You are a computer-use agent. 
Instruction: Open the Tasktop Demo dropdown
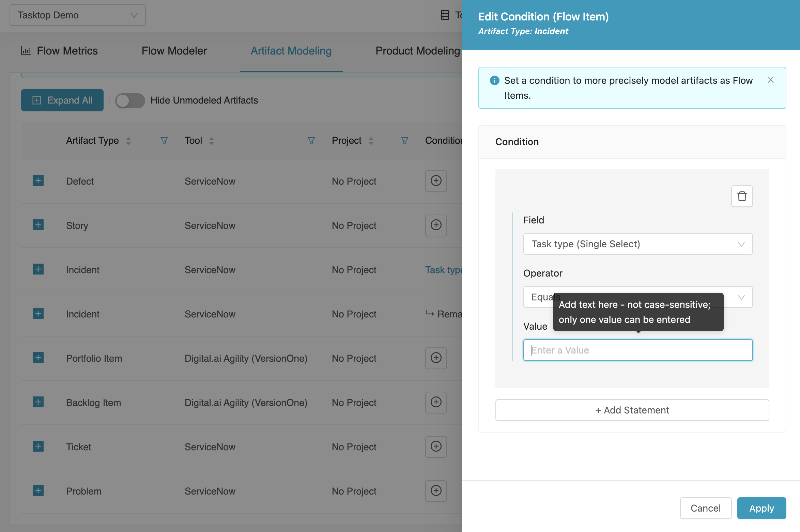click(78, 15)
